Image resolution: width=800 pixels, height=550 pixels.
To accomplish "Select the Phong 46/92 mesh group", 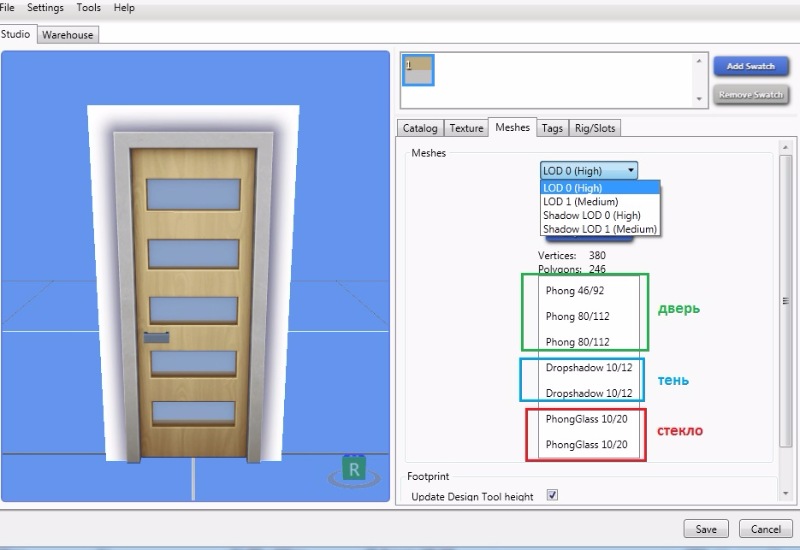I will pos(575,290).
